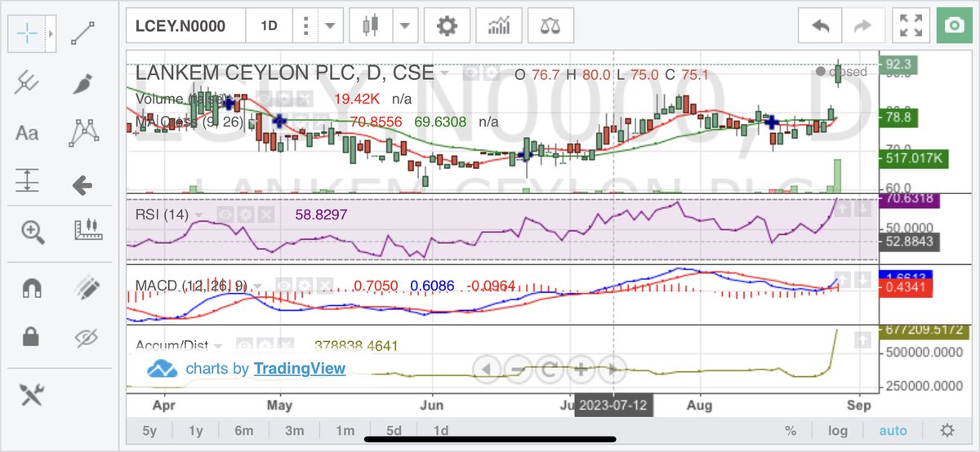This screenshot has height=452, width=980.
Task: Click the candlestick chart style icon
Action: point(371,25)
